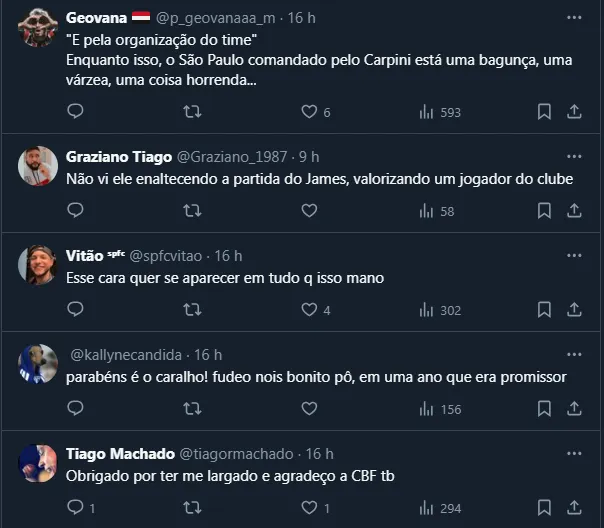Reply to Geovana's tweet
Viewport: 604px width, 528px height.
pyautogui.click(x=75, y=112)
